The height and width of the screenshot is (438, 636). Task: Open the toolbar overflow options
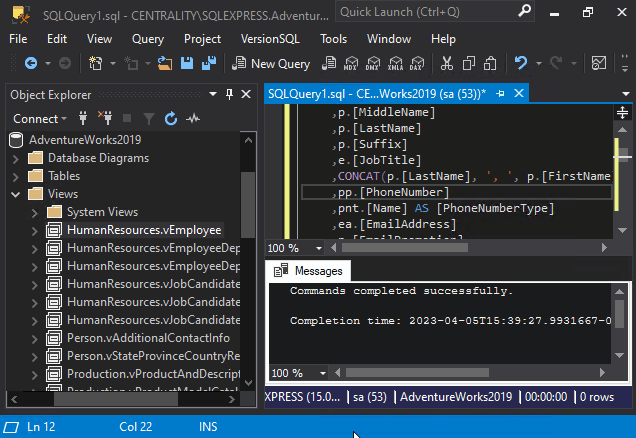click(625, 63)
